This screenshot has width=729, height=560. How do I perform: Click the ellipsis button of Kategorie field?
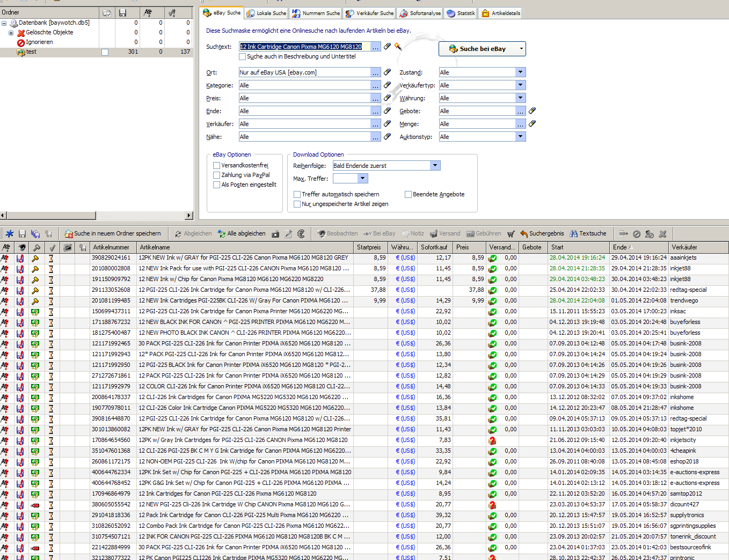(x=376, y=85)
